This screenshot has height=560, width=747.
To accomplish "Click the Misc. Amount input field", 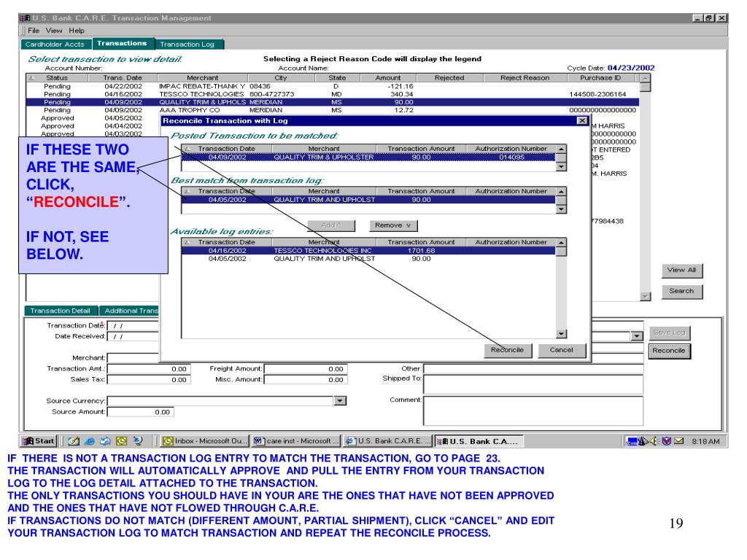I will [x=306, y=379].
